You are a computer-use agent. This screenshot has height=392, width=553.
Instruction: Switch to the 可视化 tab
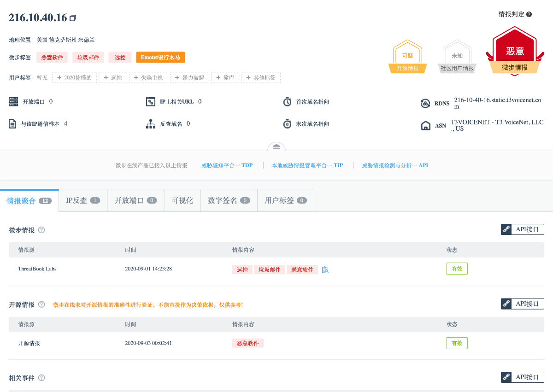click(182, 200)
